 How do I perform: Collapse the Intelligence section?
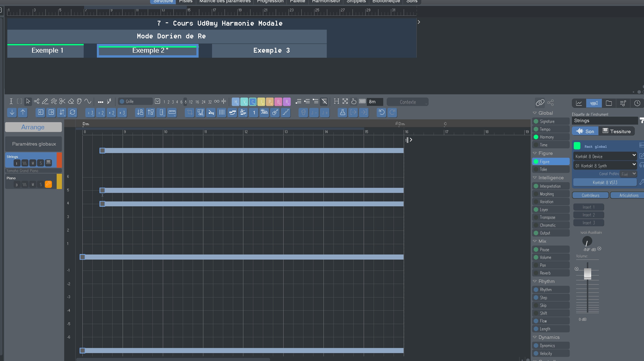[x=535, y=178]
